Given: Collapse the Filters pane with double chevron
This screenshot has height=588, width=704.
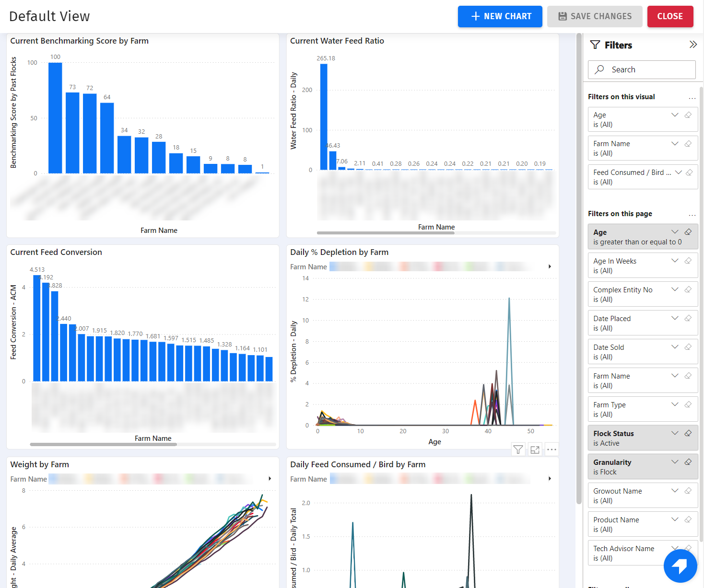Looking at the screenshot, I should point(693,45).
